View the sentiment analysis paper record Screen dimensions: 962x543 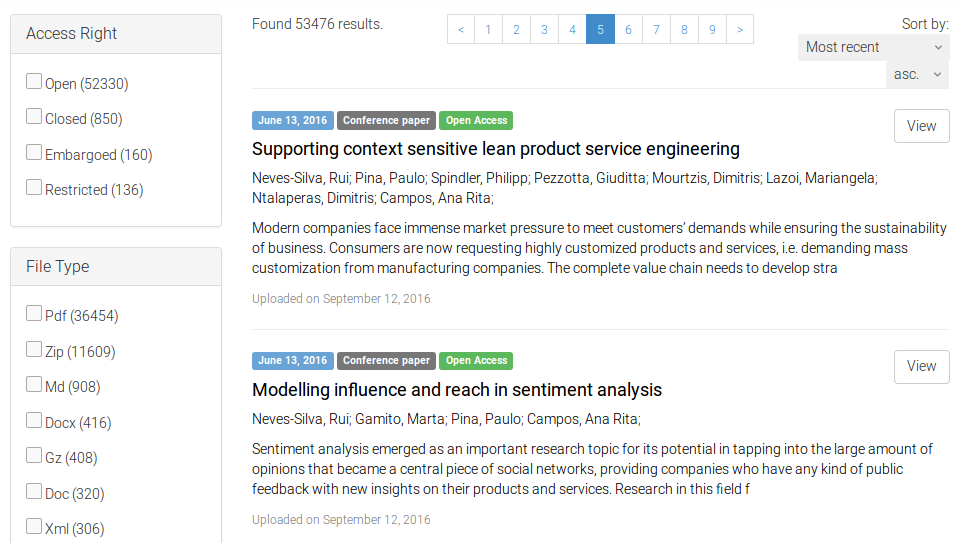[x=921, y=366]
